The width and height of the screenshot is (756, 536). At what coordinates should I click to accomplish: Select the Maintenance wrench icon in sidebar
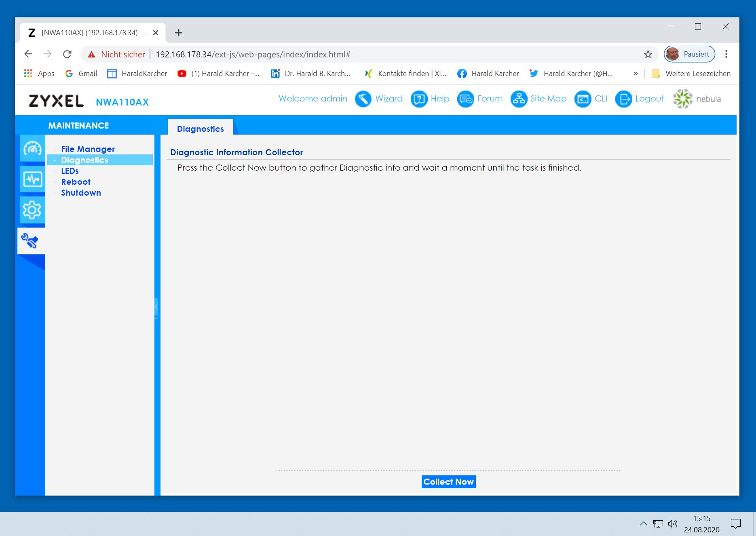point(30,241)
